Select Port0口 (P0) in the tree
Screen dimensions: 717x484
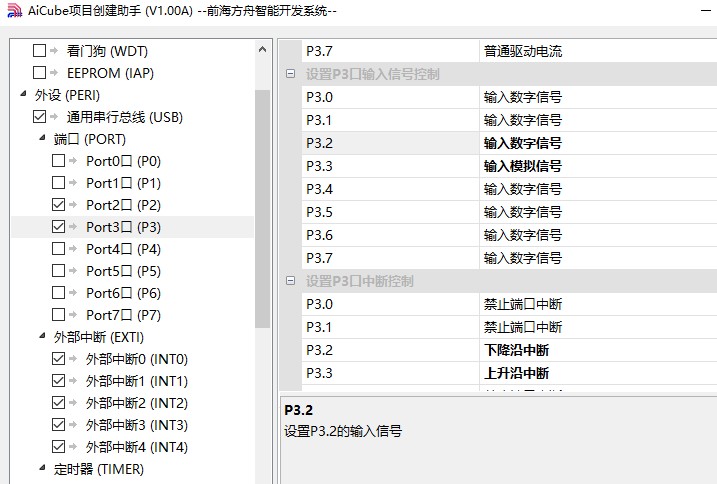coord(123,161)
